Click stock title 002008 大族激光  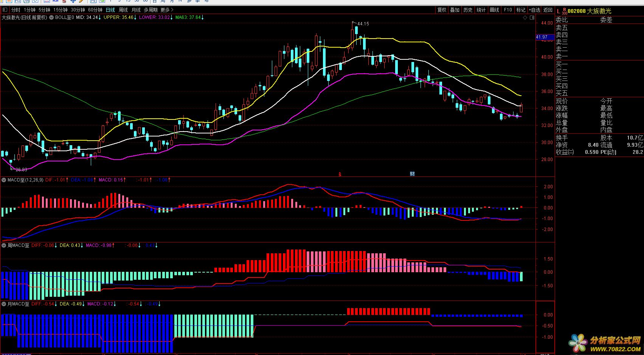tap(589, 11)
